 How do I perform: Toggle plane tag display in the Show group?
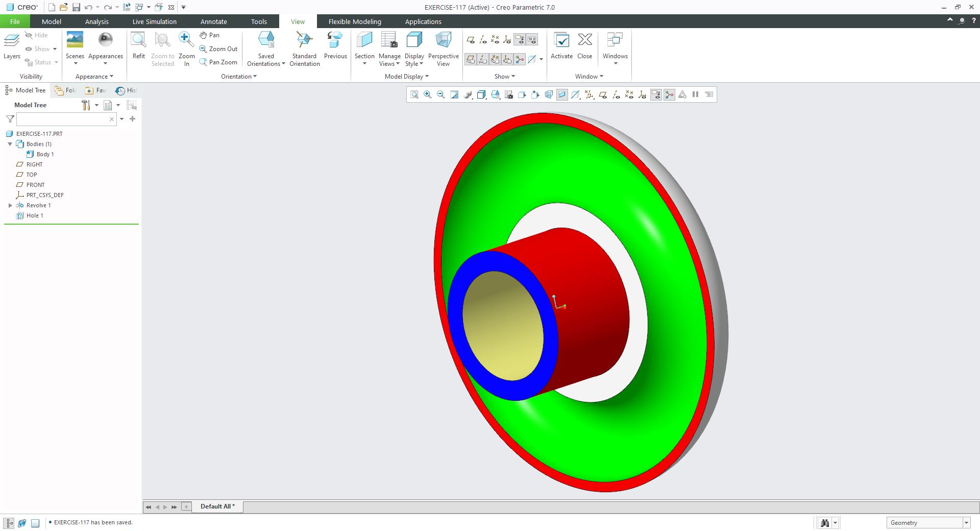pos(471,60)
